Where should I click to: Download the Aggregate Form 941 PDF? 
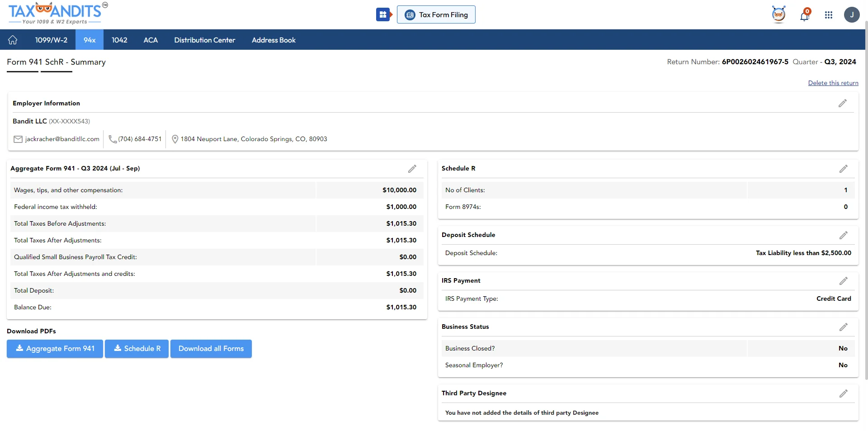pos(55,349)
